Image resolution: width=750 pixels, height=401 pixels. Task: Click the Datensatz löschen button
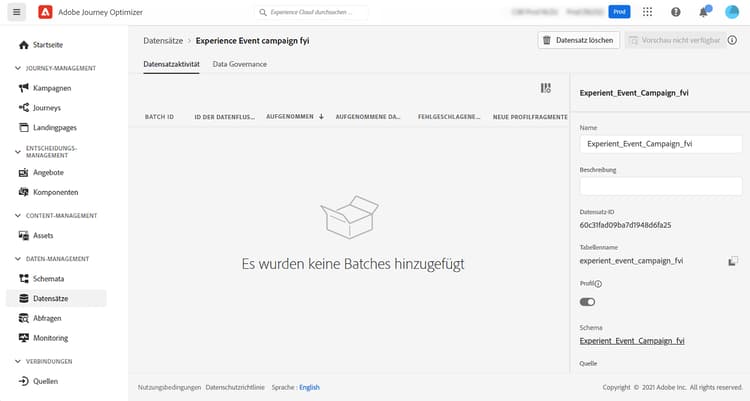point(579,40)
